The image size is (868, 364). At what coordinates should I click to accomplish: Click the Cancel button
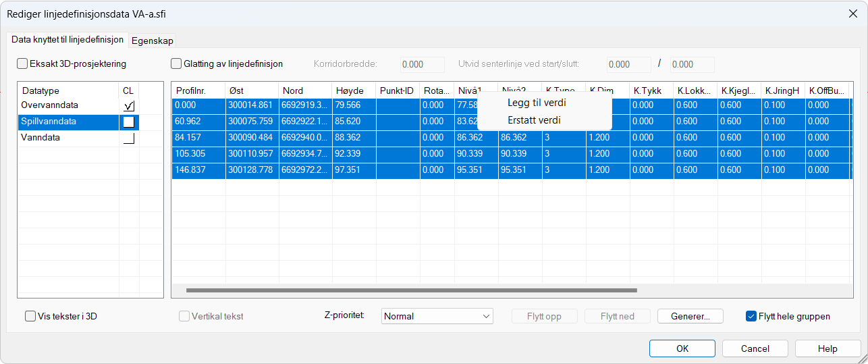point(755,348)
